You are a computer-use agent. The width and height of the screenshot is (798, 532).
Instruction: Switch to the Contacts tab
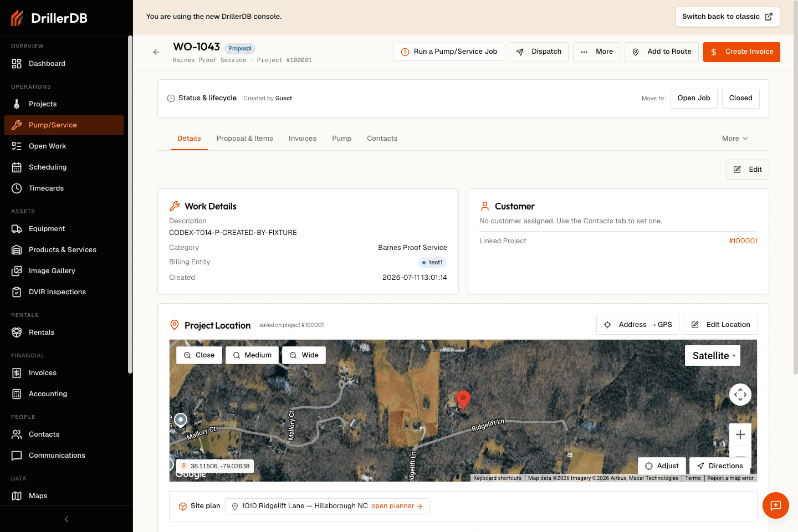coord(382,139)
